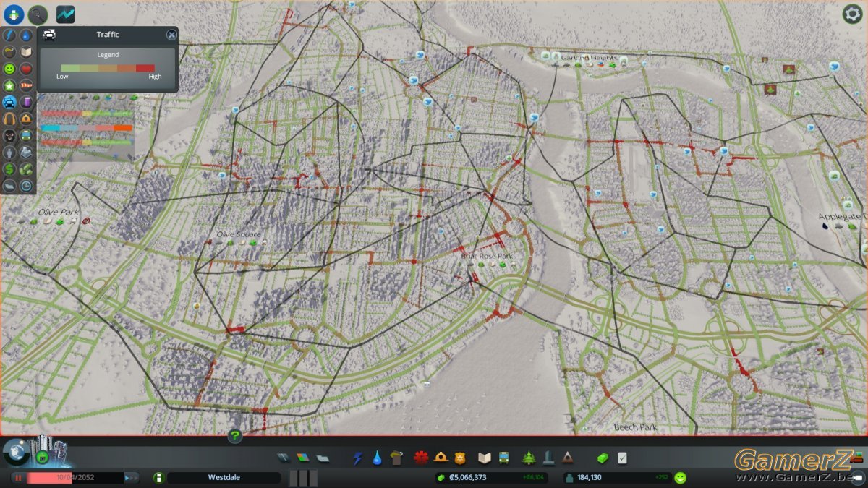Open the Economy money panel
The width and height of the screenshot is (868, 488).
point(603,458)
